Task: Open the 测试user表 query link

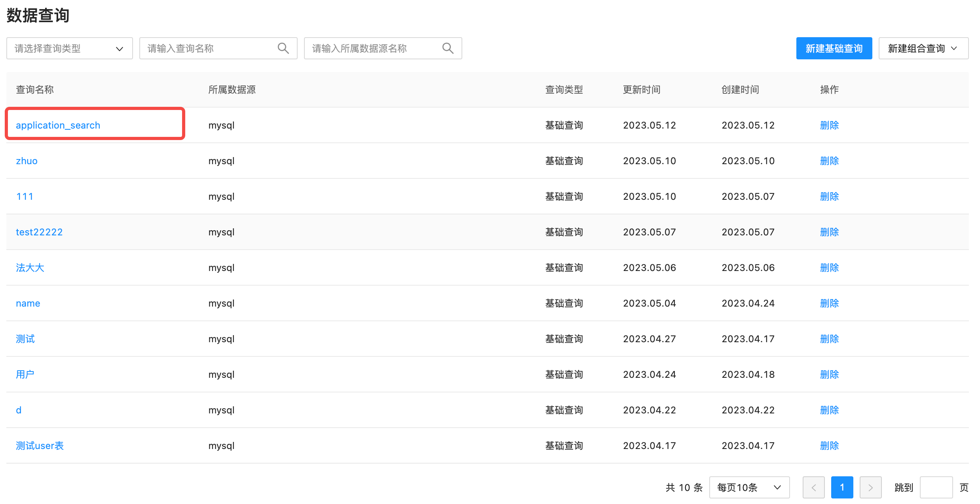Action: (x=40, y=446)
